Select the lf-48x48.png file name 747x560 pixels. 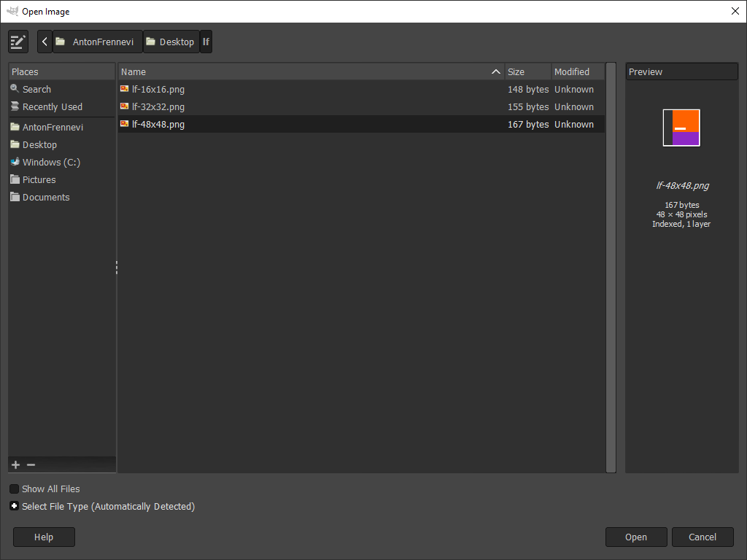pyautogui.click(x=158, y=124)
